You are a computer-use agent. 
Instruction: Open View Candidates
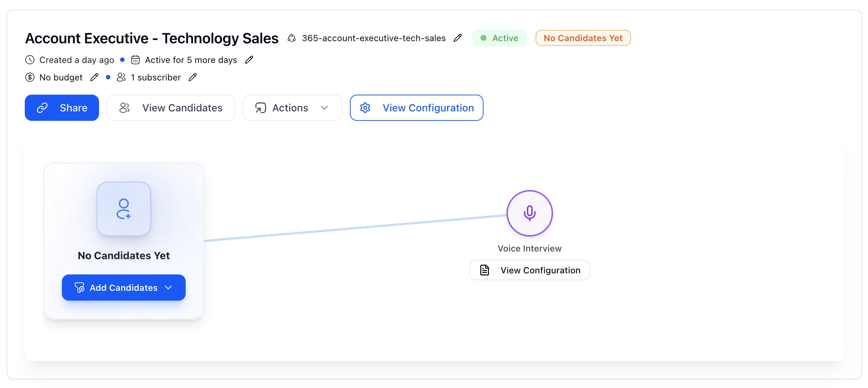171,108
